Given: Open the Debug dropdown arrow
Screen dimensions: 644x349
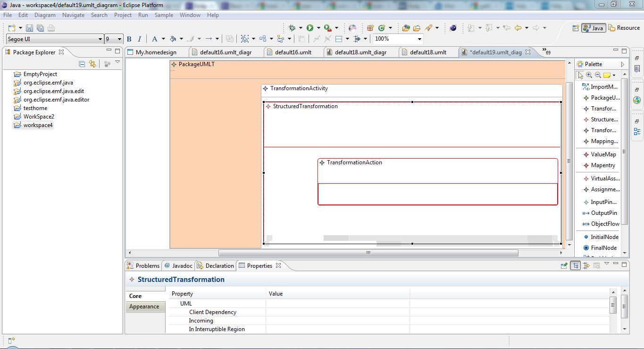Looking at the screenshot, I should pyautogui.click(x=301, y=28).
